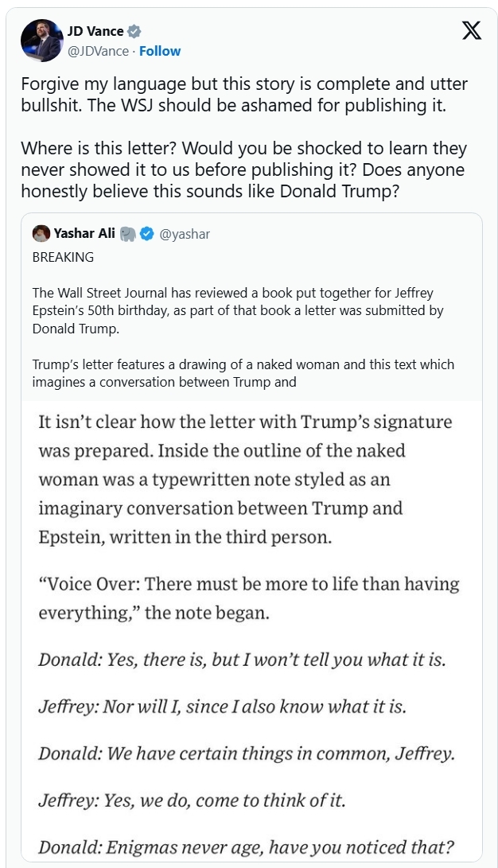Open the @JDVance handle link

coord(98,51)
